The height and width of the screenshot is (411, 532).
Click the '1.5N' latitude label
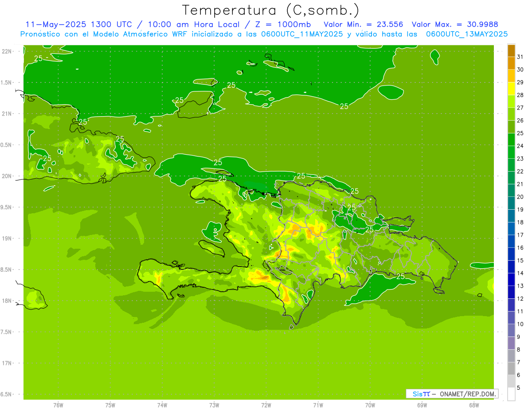7,82
